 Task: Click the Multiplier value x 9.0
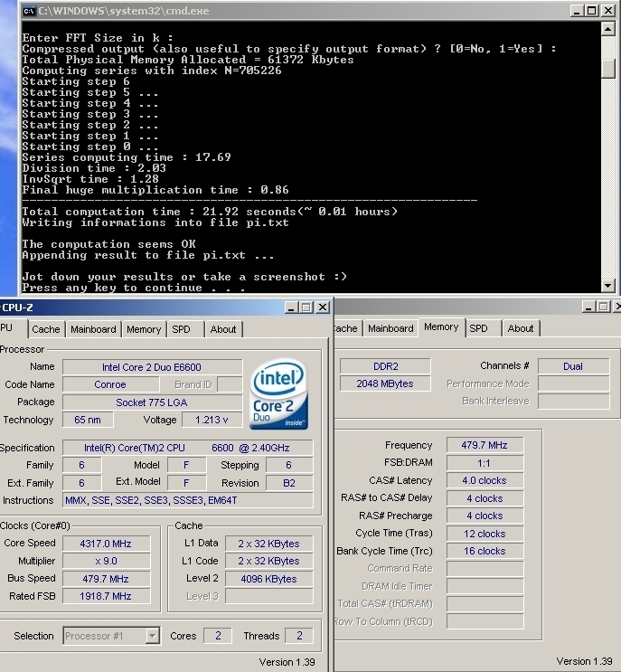[x=107, y=561]
